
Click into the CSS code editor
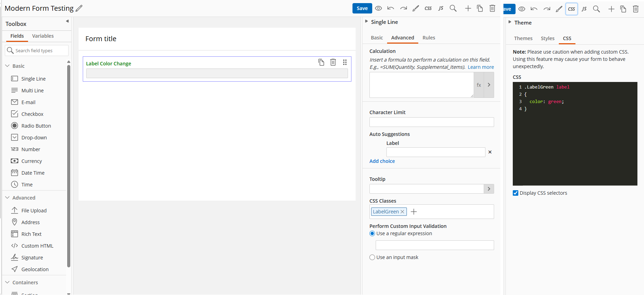[575, 134]
